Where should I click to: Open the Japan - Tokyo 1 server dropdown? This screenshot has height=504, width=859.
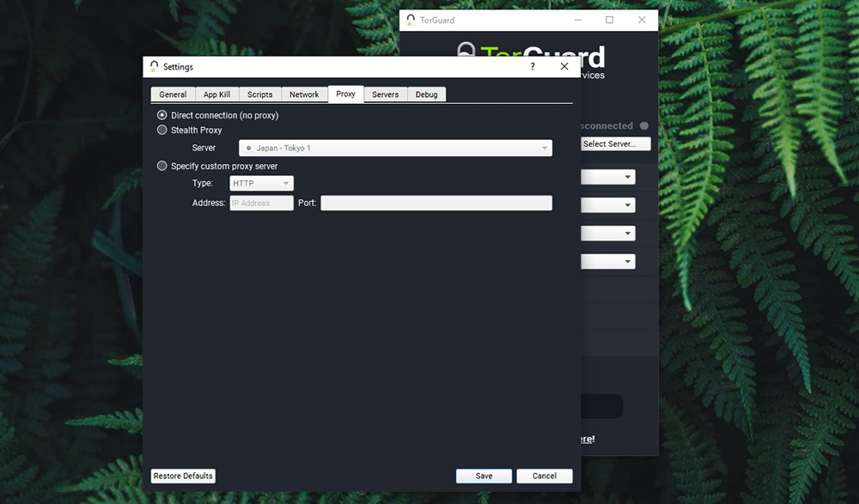395,148
